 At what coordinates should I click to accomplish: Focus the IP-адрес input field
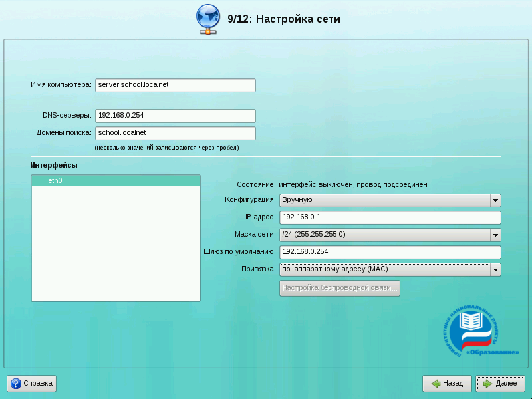pyautogui.click(x=390, y=217)
